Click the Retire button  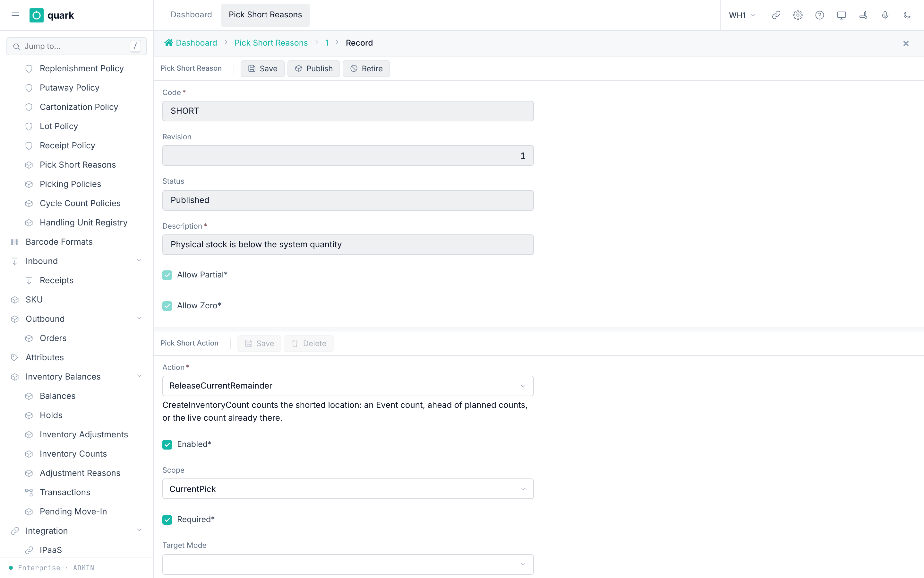(366, 68)
